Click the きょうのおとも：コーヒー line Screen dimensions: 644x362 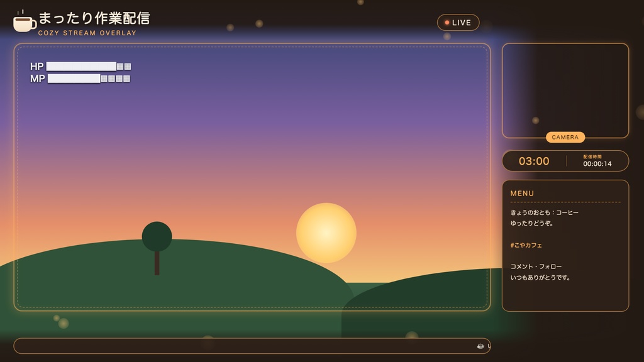(544, 212)
